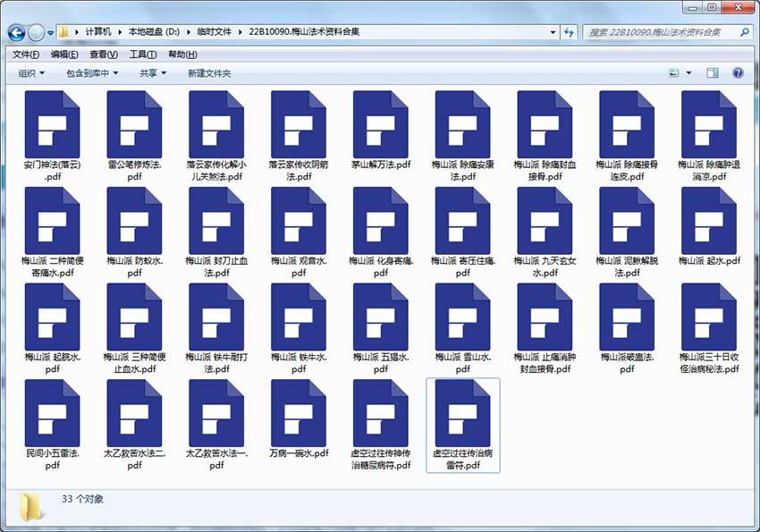
Task: Open the 编辑(E) menu
Action: pyautogui.click(x=64, y=55)
